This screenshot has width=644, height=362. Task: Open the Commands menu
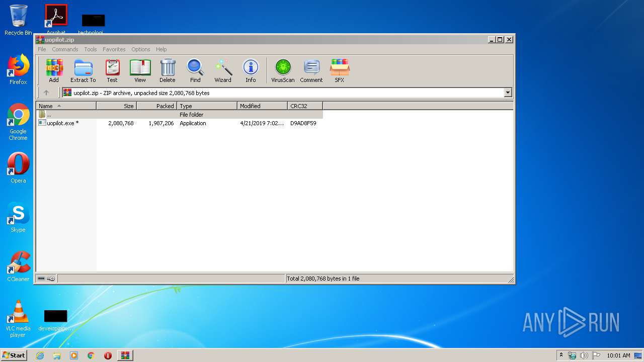pos(65,49)
